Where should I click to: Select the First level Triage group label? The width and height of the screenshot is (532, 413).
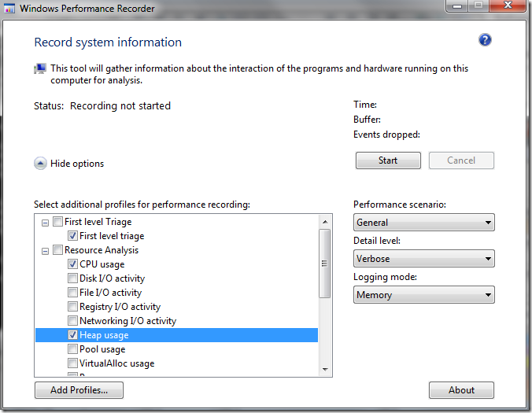point(98,222)
